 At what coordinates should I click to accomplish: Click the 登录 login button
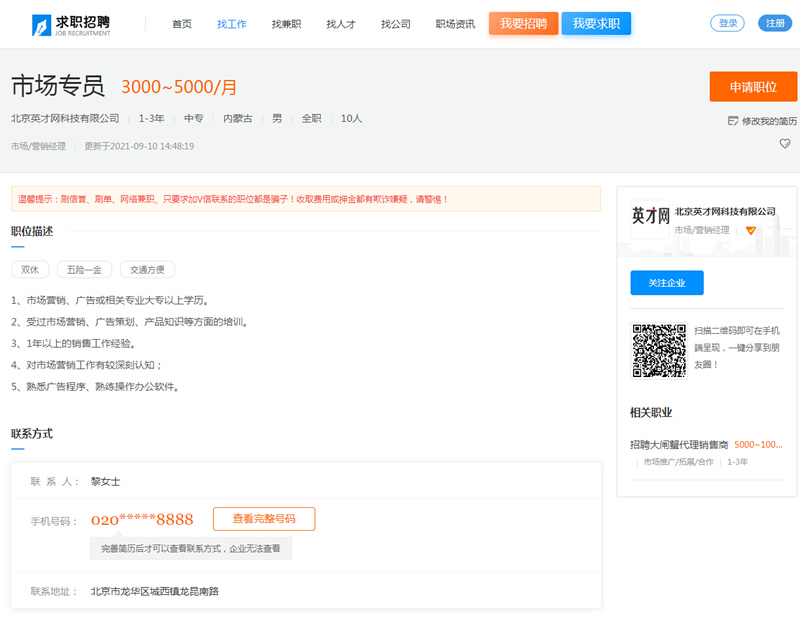coord(727,23)
